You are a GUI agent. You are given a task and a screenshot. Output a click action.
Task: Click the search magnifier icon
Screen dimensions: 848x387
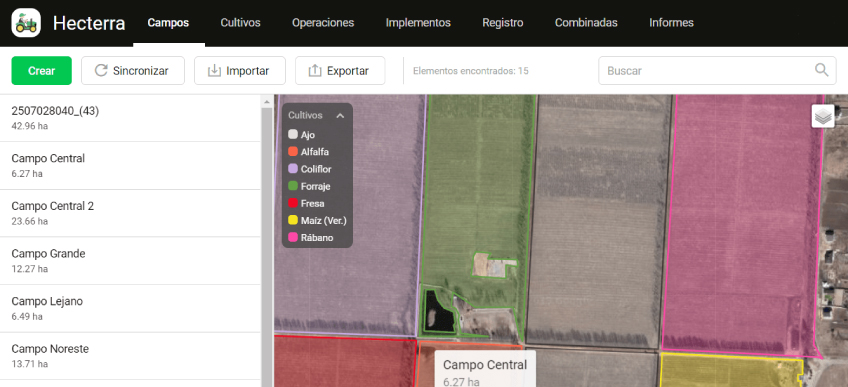(822, 70)
